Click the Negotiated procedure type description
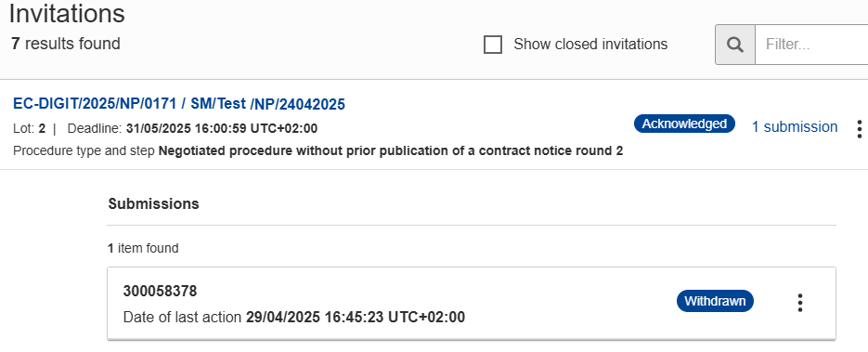The height and width of the screenshot is (352, 868). (391, 150)
